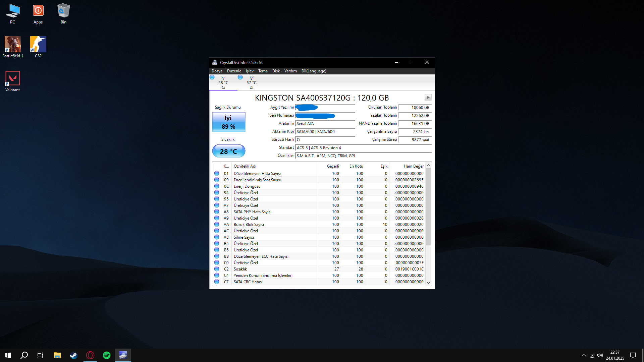Click the İyi 89 % health status button
Screen dimensions: 644x362
pos(228,122)
